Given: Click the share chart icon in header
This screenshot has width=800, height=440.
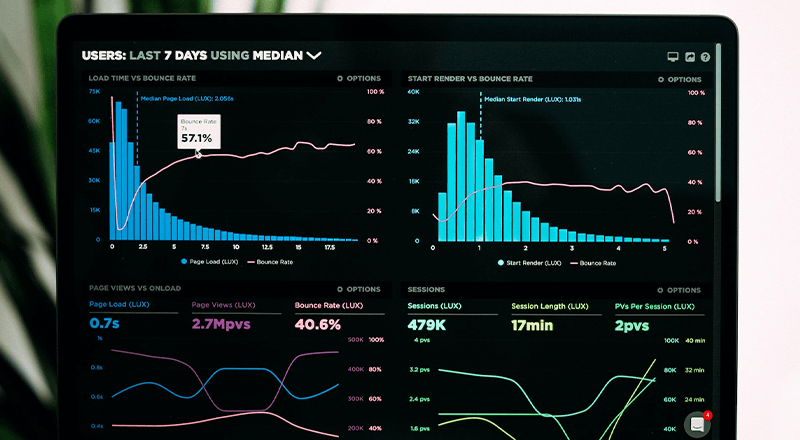Looking at the screenshot, I should [690, 57].
